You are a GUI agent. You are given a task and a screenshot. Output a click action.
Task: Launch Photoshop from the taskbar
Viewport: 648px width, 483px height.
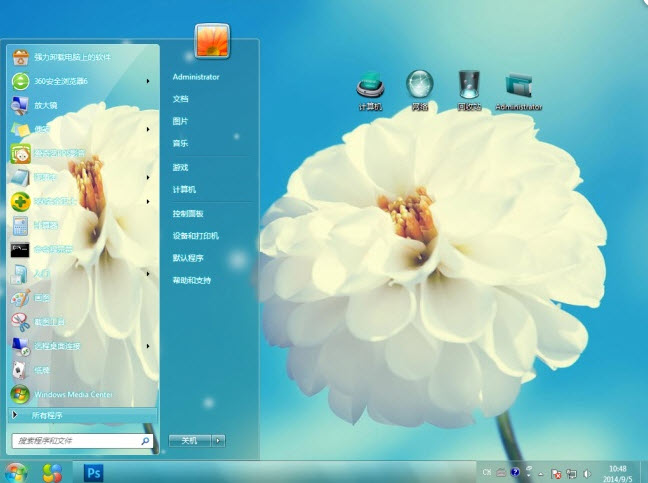point(95,471)
